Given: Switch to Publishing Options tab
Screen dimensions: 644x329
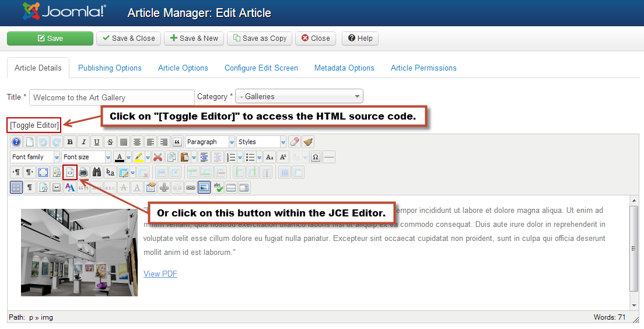Looking at the screenshot, I should pyautogui.click(x=110, y=68).
